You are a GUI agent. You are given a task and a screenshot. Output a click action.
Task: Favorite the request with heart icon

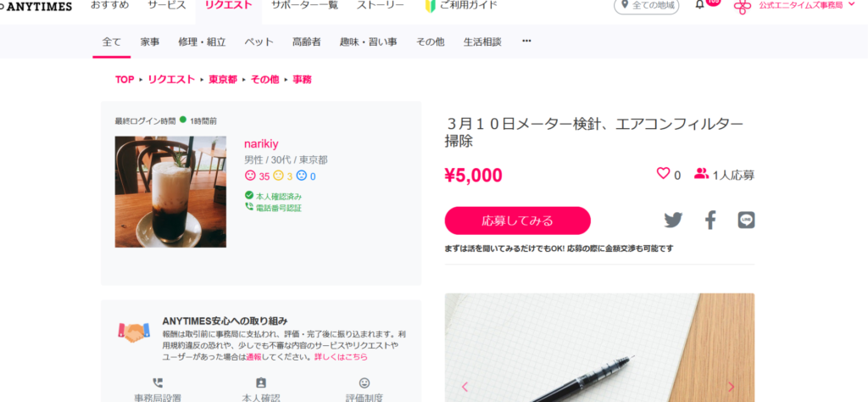pyautogui.click(x=663, y=173)
